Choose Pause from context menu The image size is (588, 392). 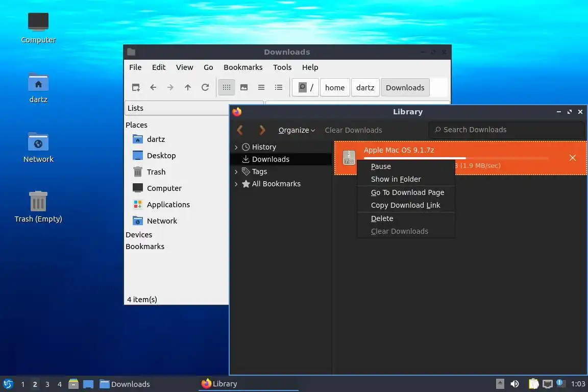[x=406, y=166]
